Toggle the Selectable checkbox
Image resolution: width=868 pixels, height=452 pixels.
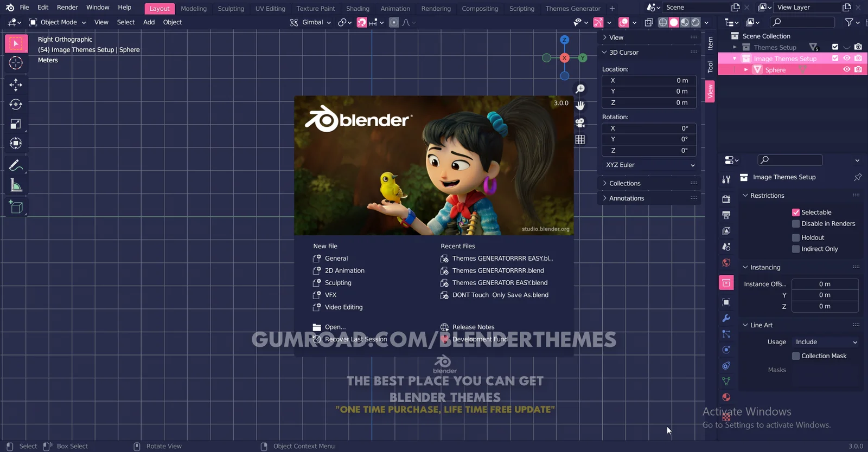(x=796, y=212)
